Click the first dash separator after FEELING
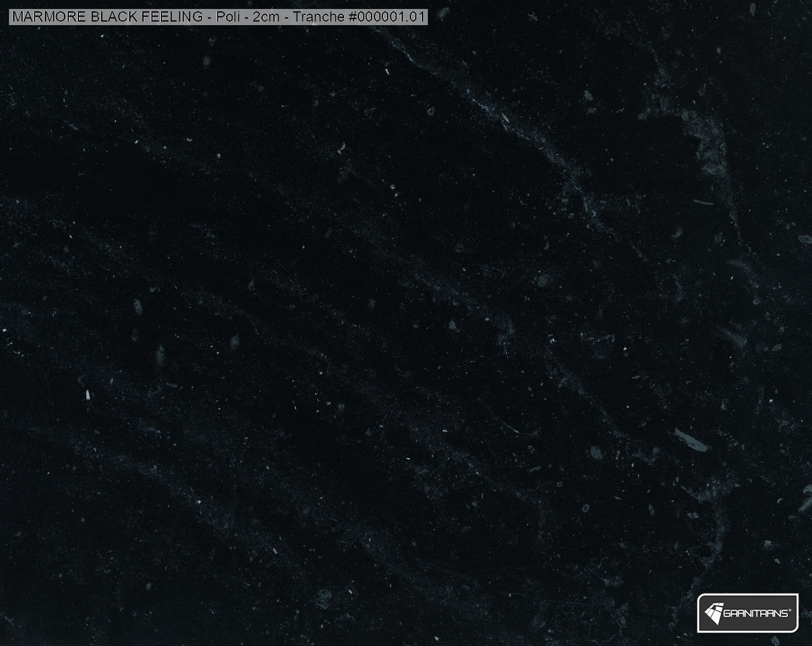The height and width of the screenshot is (646, 812). (209, 17)
